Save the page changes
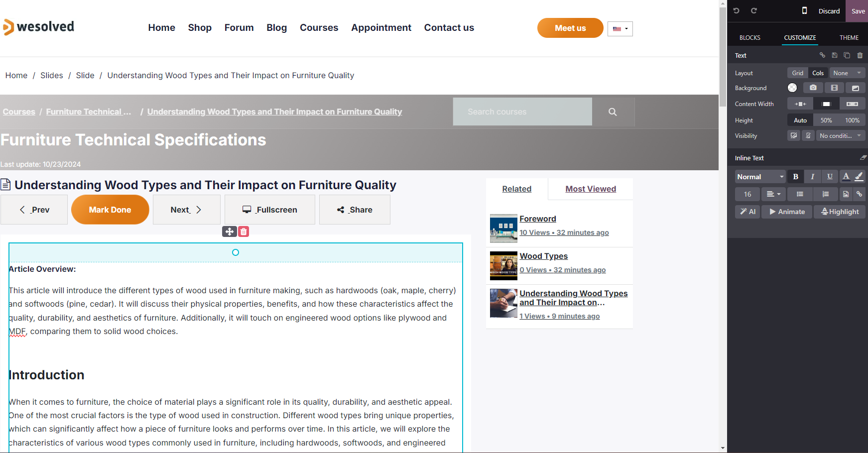Viewport: 868px width, 453px height. coord(858,11)
